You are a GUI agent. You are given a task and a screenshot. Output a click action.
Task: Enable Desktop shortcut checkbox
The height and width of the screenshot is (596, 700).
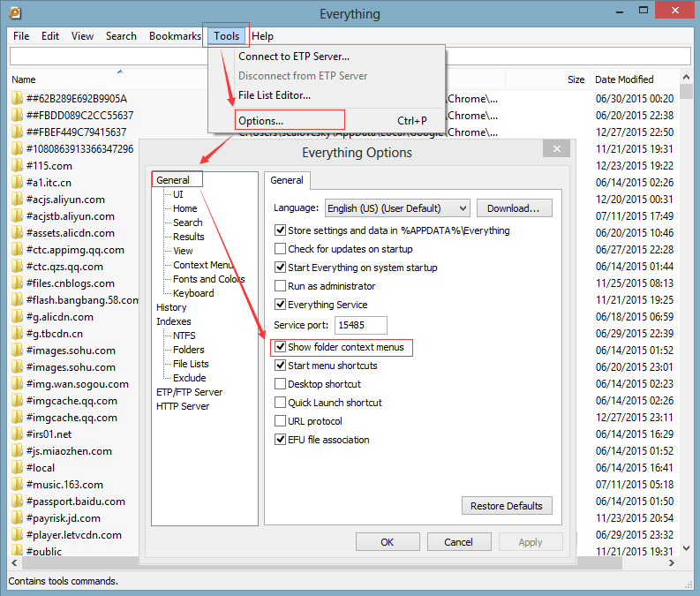point(280,384)
